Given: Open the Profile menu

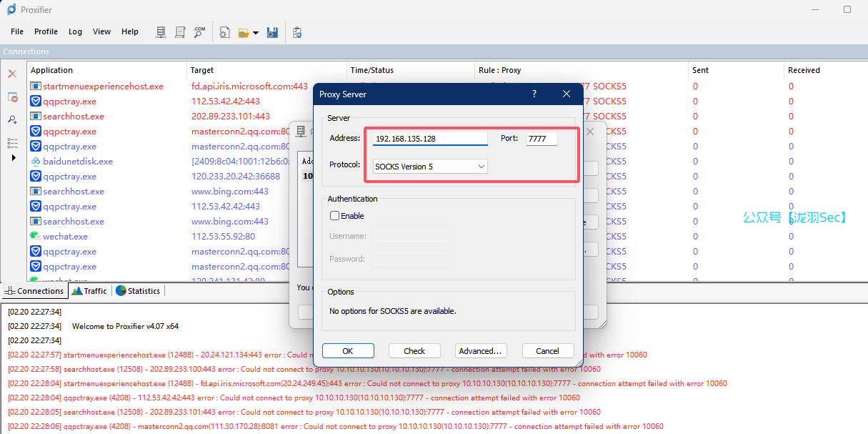Looking at the screenshot, I should 46,31.
